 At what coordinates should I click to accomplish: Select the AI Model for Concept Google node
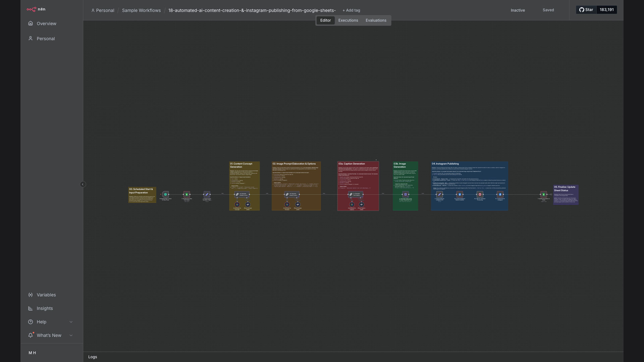(x=237, y=204)
